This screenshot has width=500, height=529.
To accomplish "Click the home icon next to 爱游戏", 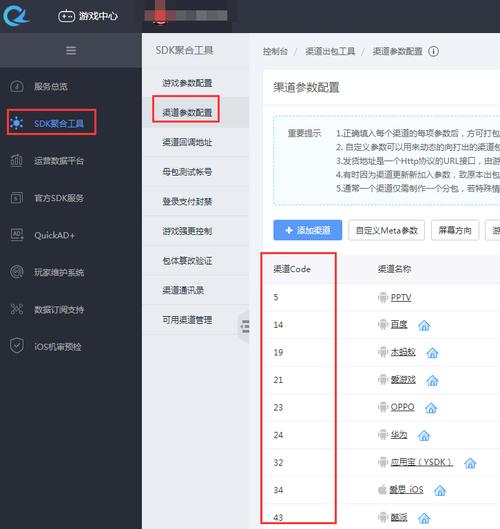I will click(432, 381).
